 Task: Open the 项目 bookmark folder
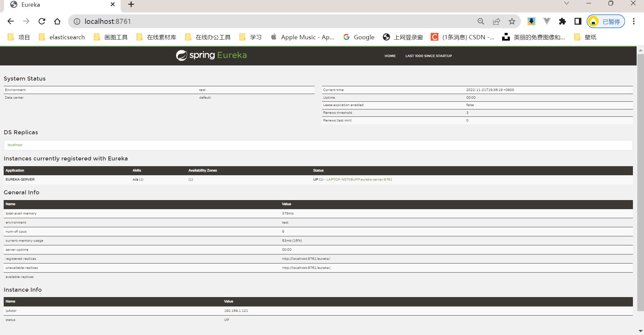pyautogui.click(x=19, y=37)
